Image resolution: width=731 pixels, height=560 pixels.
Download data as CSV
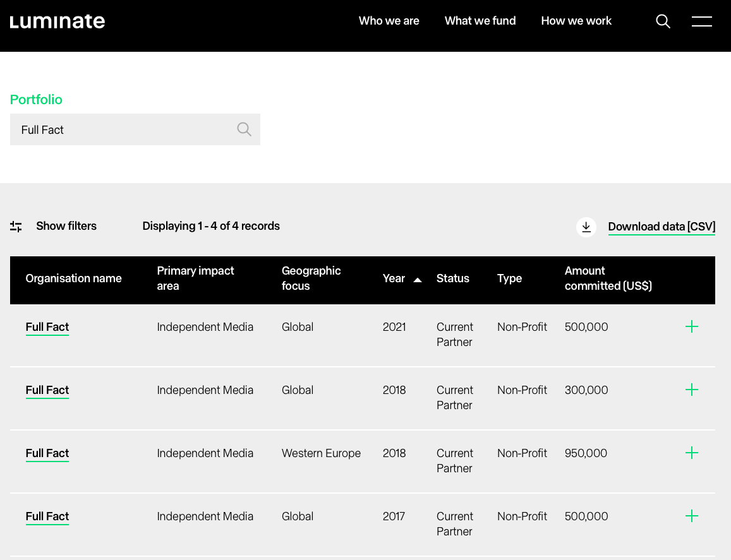click(662, 227)
